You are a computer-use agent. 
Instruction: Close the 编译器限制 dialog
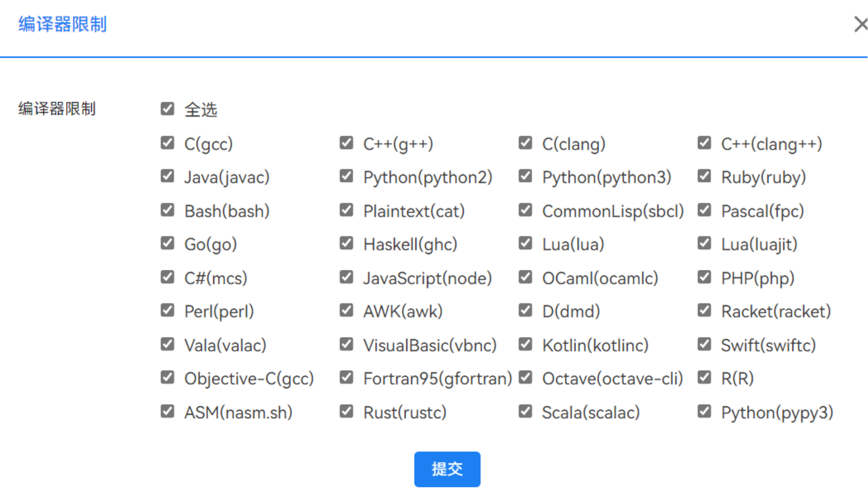click(860, 24)
